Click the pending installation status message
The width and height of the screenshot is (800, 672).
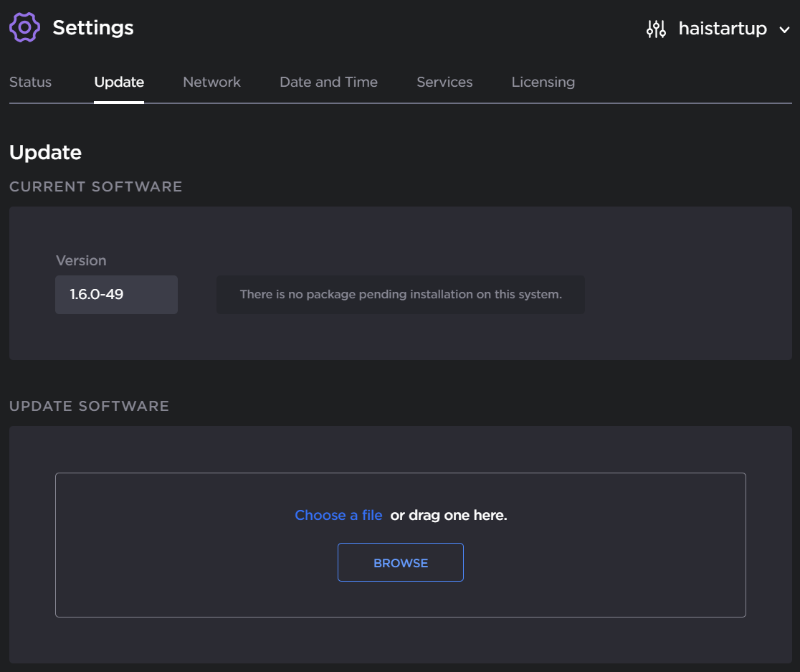coord(400,294)
